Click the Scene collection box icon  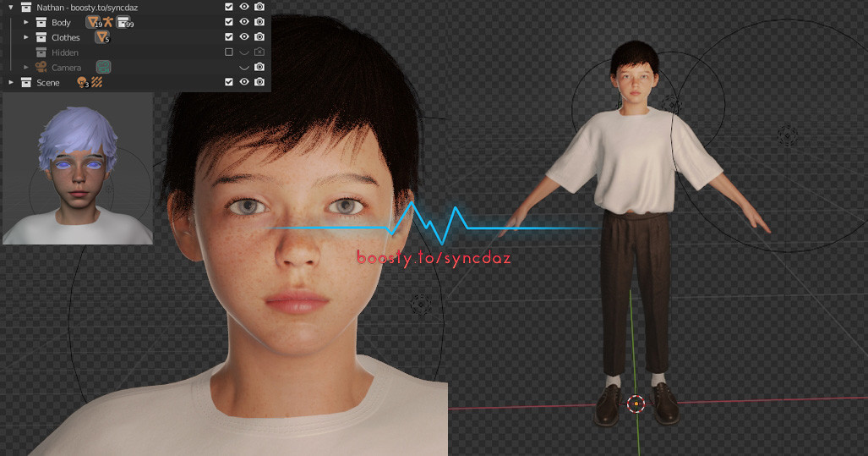pos(26,82)
